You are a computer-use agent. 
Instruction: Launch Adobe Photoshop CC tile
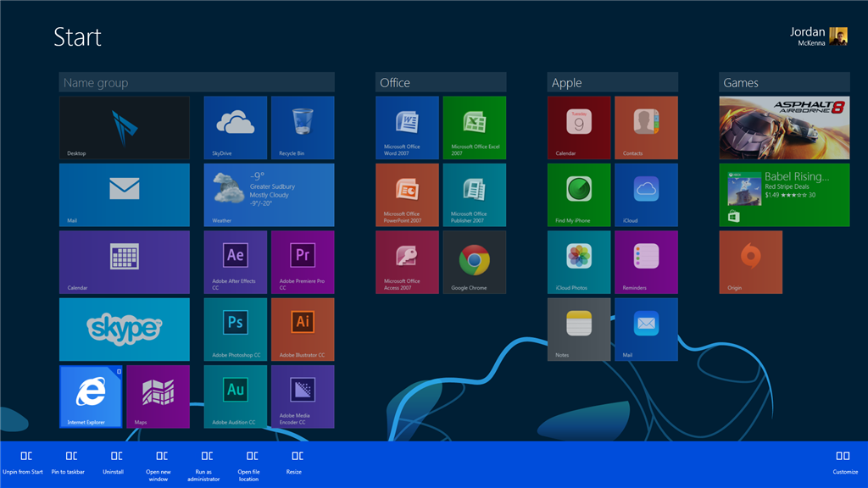(236, 330)
